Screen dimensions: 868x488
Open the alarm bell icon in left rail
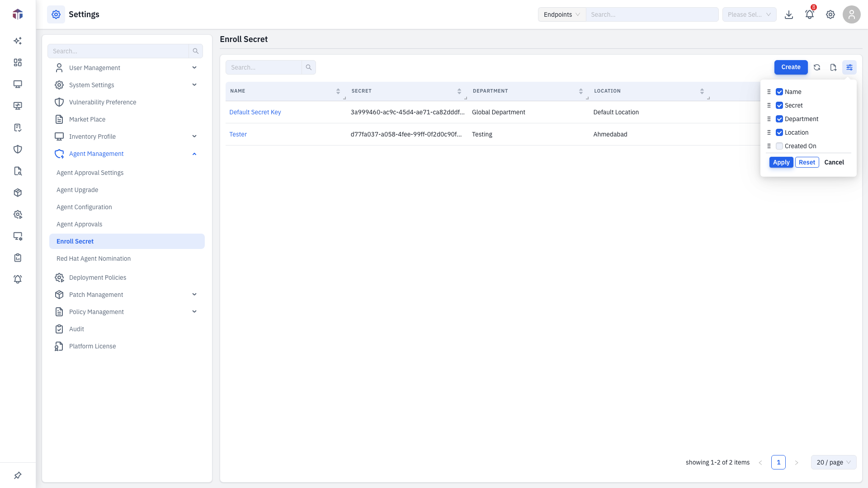[x=18, y=280]
